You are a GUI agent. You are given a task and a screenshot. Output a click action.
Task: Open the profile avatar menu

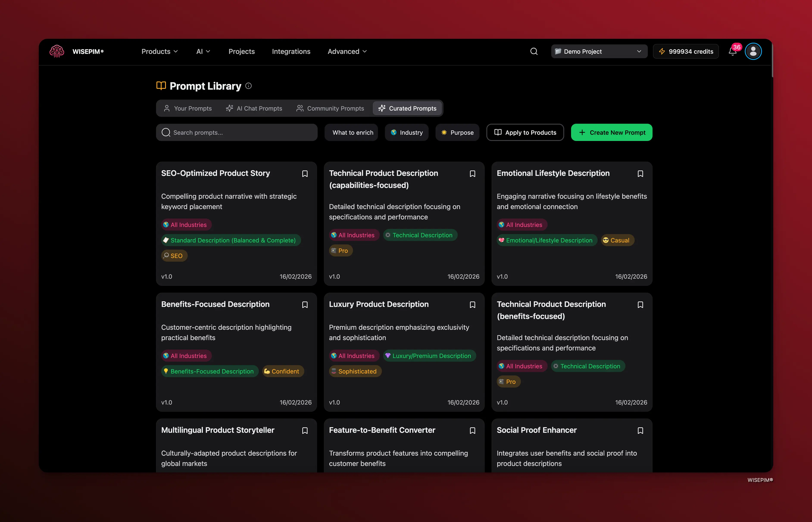click(753, 51)
